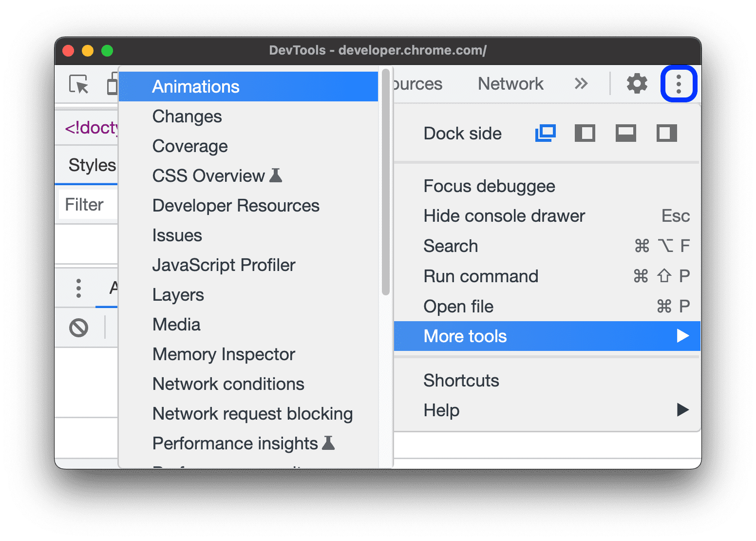Expand the Help submenu arrow
756x541 pixels.
[684, 410]
